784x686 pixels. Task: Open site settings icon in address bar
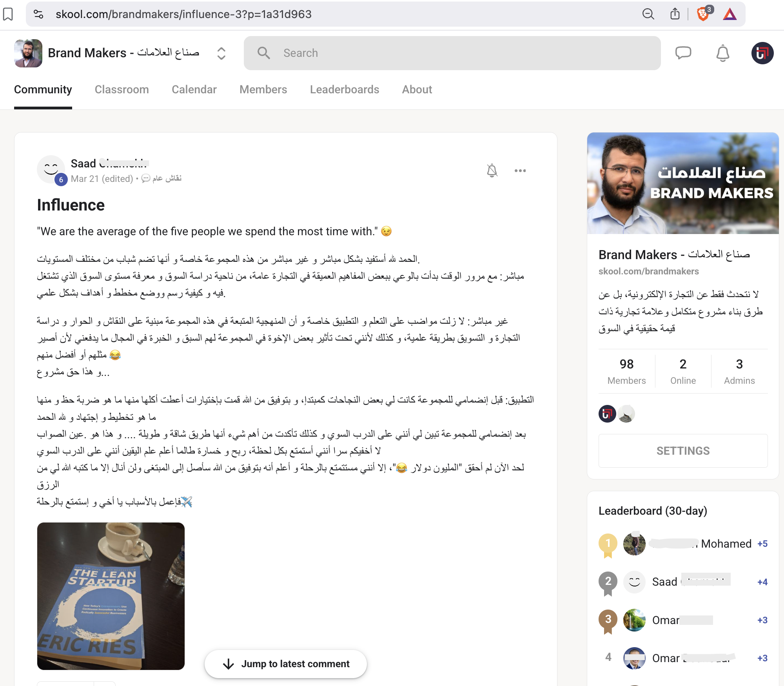click(38, 14)
